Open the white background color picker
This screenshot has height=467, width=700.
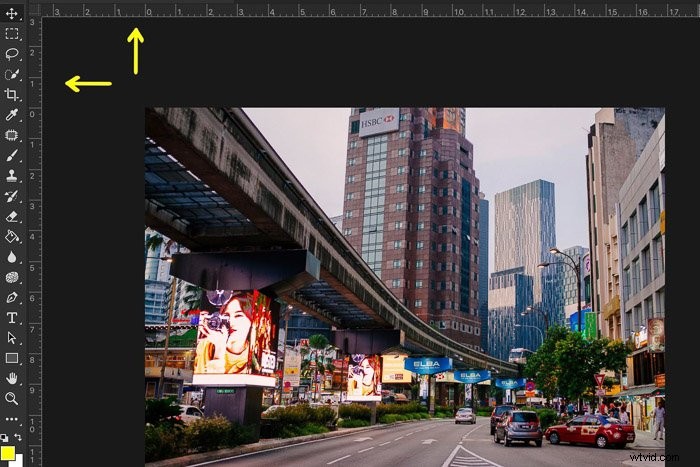(x=18, y=462)
